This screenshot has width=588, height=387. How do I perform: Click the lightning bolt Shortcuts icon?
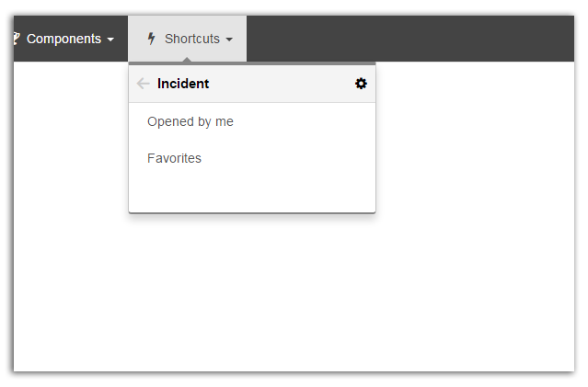pos(151,39)
